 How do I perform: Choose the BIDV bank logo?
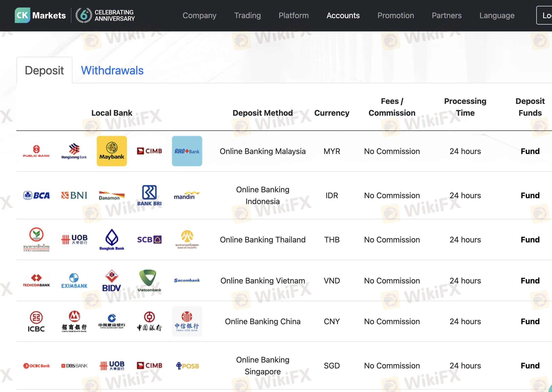[112, 280]
